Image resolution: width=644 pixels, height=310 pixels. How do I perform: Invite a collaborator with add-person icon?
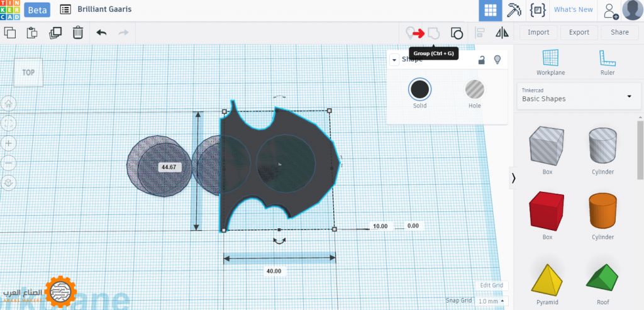coord(611,11)
